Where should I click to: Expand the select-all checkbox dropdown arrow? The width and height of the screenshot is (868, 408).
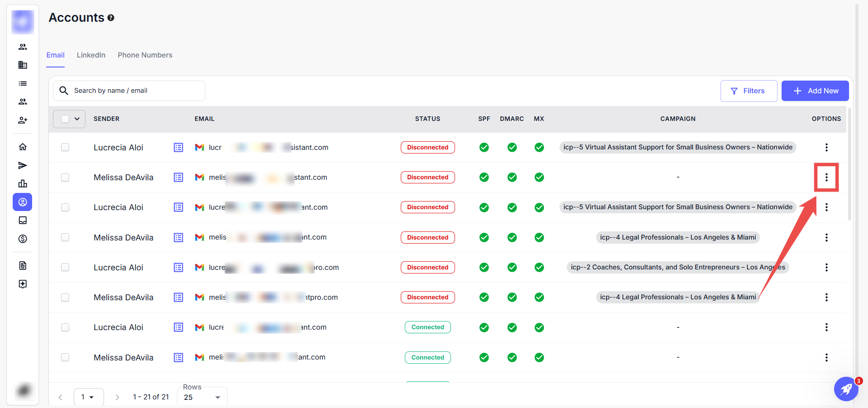[x=77, y=119]
